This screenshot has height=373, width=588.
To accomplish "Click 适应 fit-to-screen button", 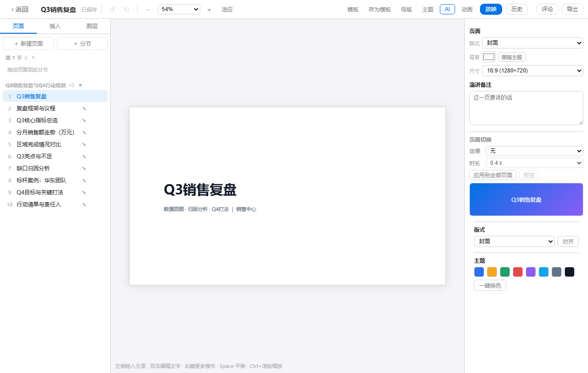I will (x=227, y=9).
